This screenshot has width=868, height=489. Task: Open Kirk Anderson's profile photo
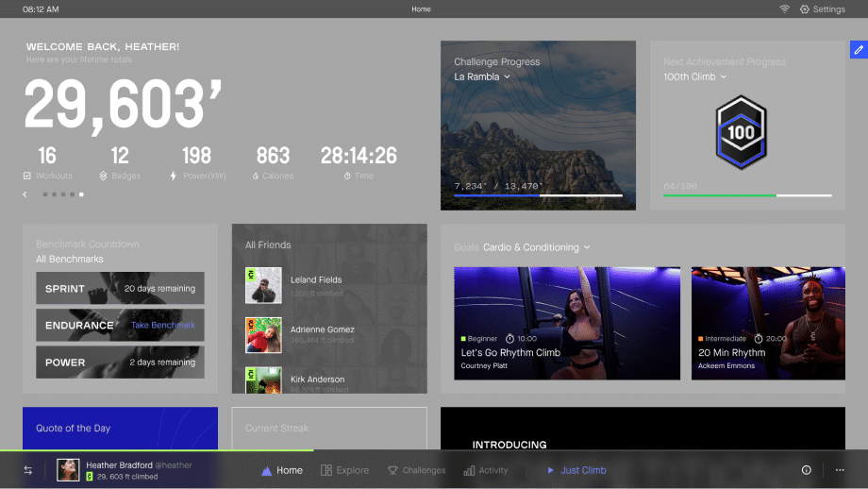(263, 379)
